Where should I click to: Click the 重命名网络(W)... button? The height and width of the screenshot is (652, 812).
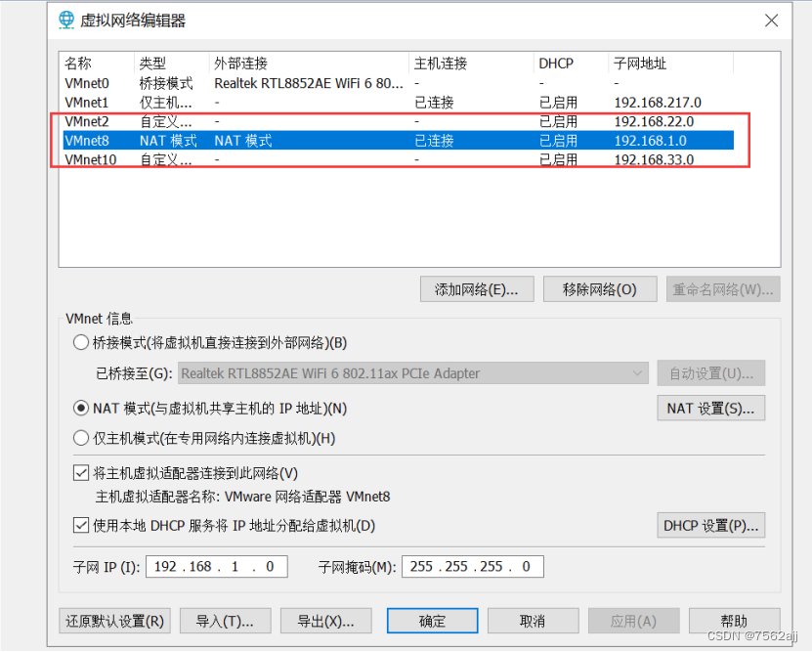[x=723, y=289]
